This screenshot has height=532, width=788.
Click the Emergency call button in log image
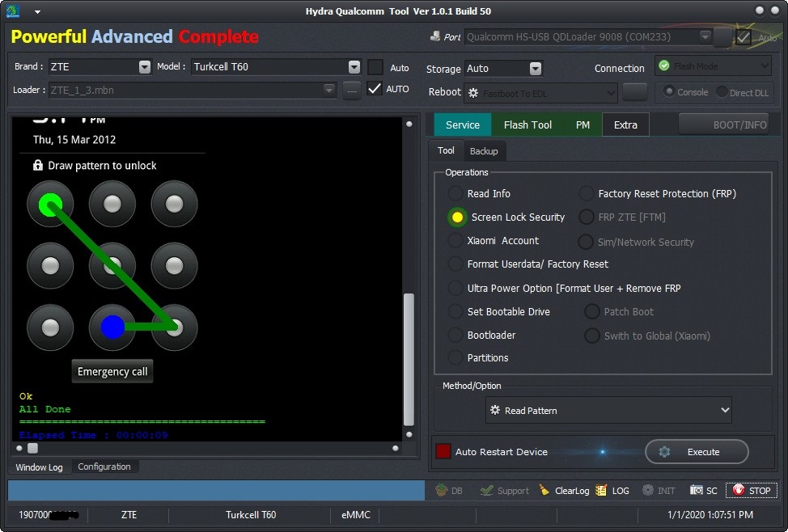coord(112,371)
